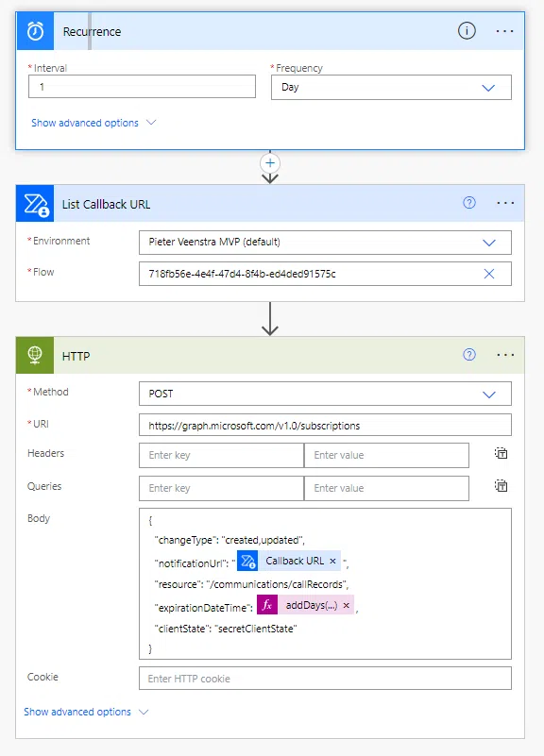Click the Queries value field
The width and height of the screenshot is (544, 756).
(386, 488)
